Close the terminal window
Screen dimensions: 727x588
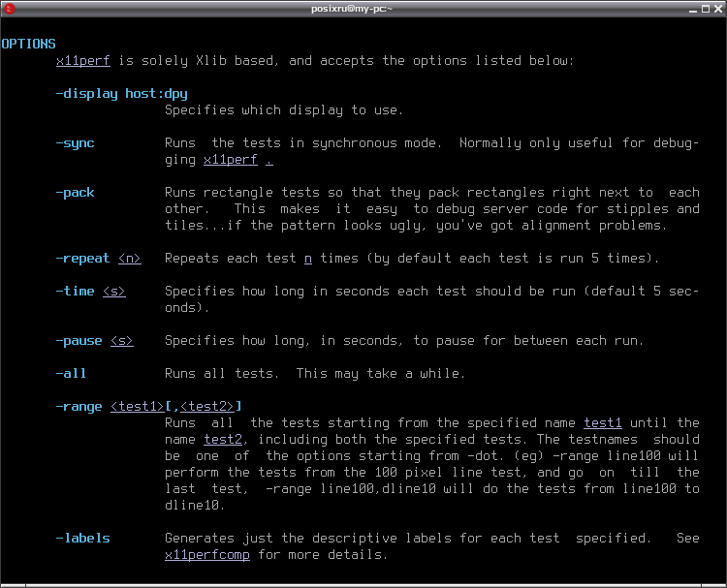[717, 9]
